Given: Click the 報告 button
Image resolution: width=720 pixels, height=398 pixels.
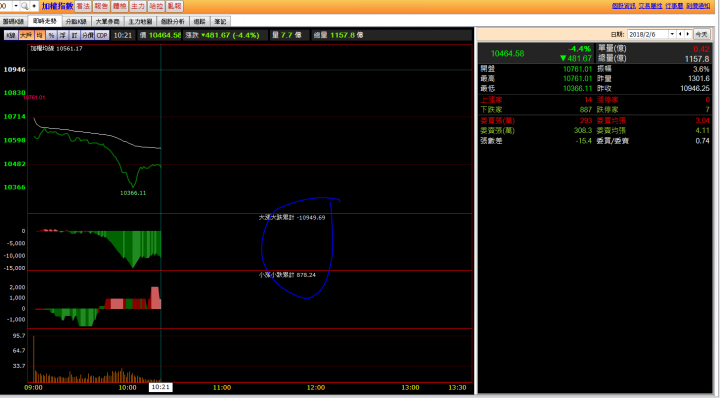Looking at the screenshot, I should point(101,6).
